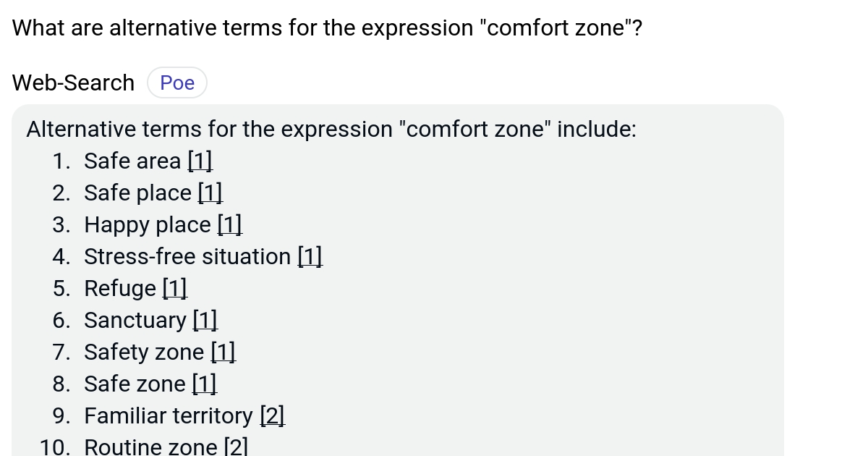Select the Familiar territory list entry
The width and height of the screenshot is (868, 456).
pos(168,415)
